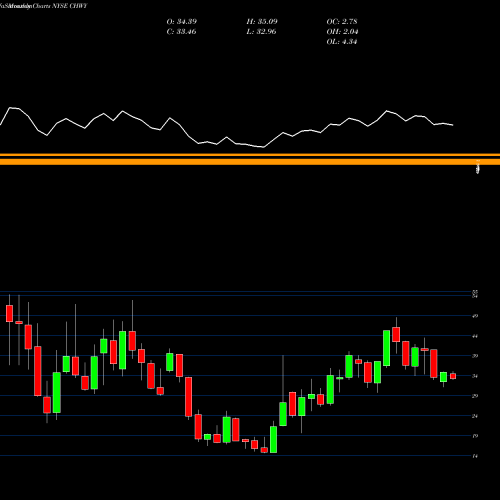Click the close price C: 33.46

(x=182, y=31)
